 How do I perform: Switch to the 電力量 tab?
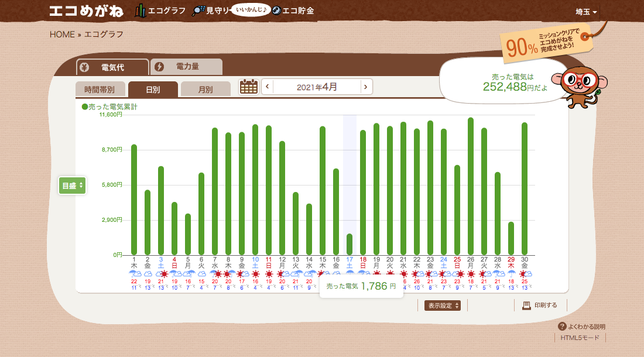(186, 67)
